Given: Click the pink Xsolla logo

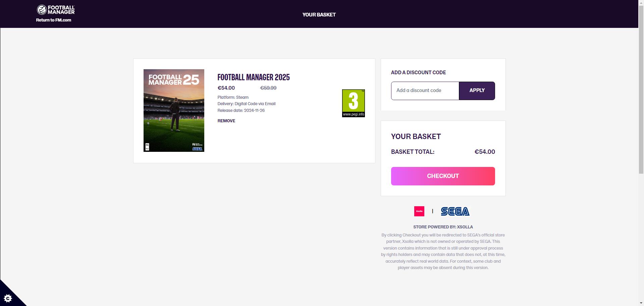Looking at the screenshot, I should [419, 211].
